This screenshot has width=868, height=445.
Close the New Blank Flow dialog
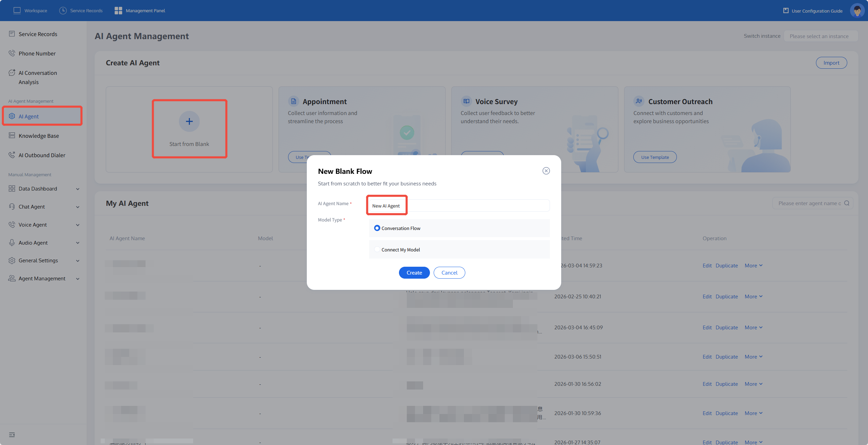click(546, 171)
